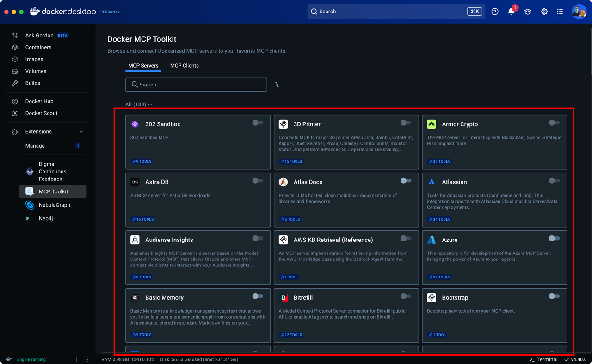
Task: Open Ask Gordon sparkle icon in sidebar
Action: click(x=15, y=35)
